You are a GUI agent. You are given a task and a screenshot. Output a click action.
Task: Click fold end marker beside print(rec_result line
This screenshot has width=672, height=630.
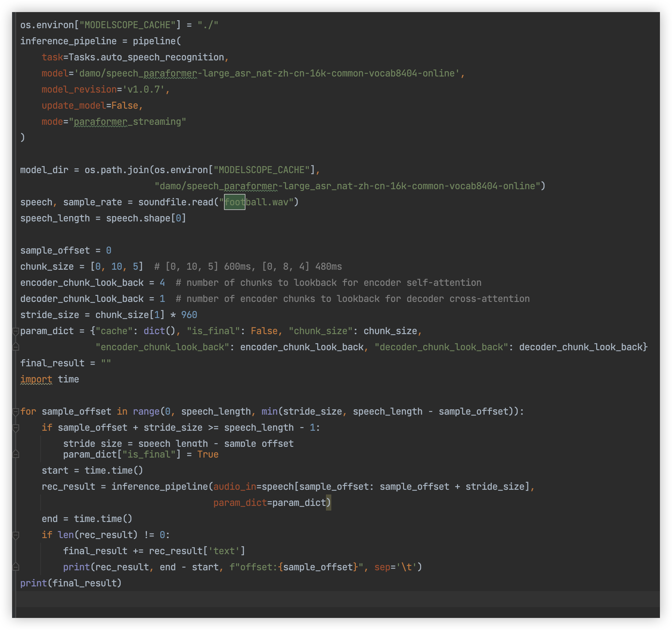(15, 567)
